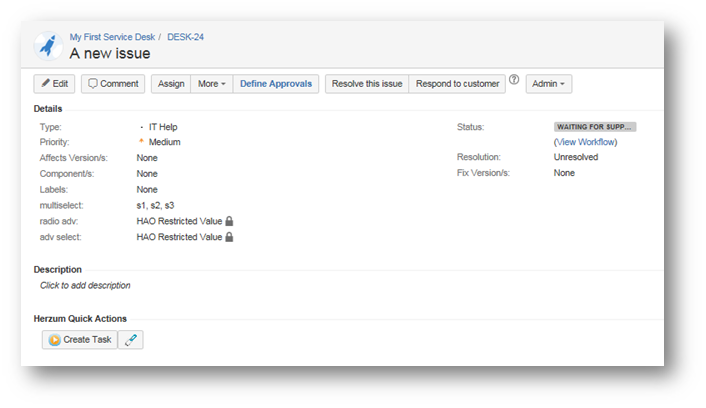Click the Assign button
706x408 pixels.
pos(171,84)
